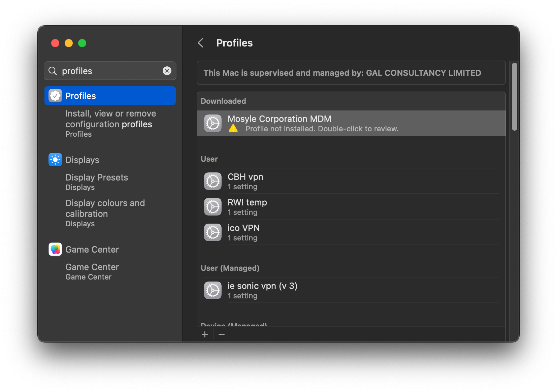Click the Downloaded section header

[x=223, y=101]
